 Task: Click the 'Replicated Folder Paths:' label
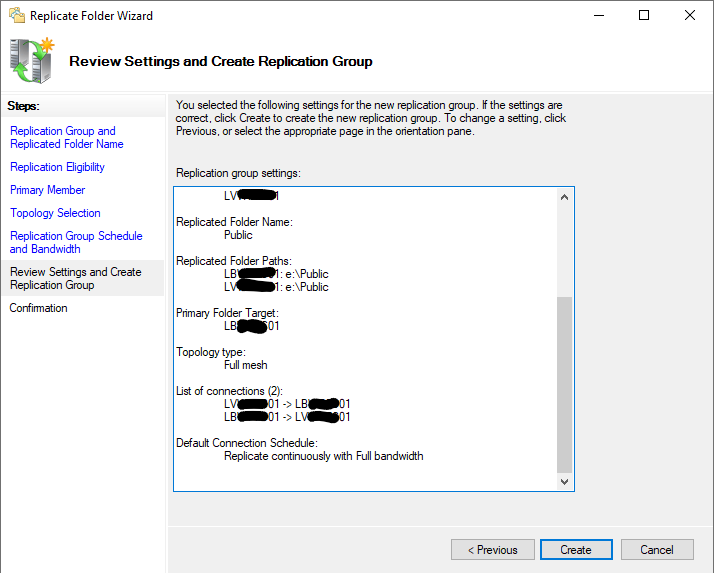pyautogui.click(x=234, y=261)
